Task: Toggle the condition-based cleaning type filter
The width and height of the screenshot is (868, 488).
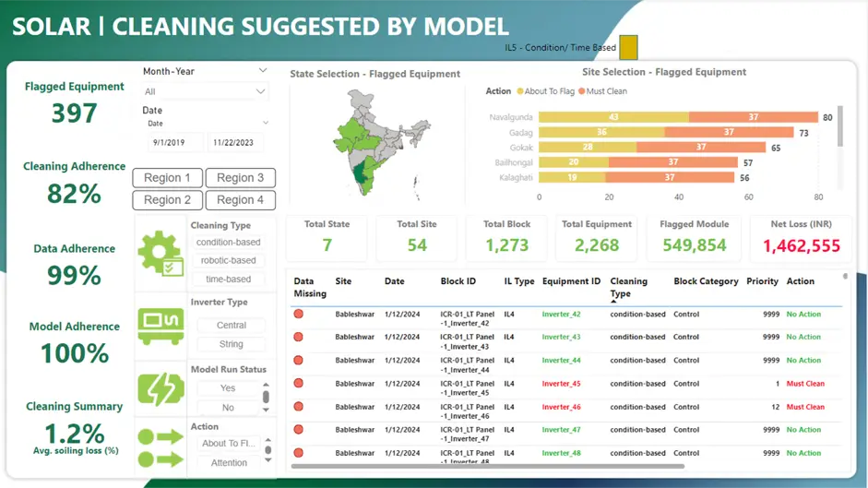Action: [228, 243]
